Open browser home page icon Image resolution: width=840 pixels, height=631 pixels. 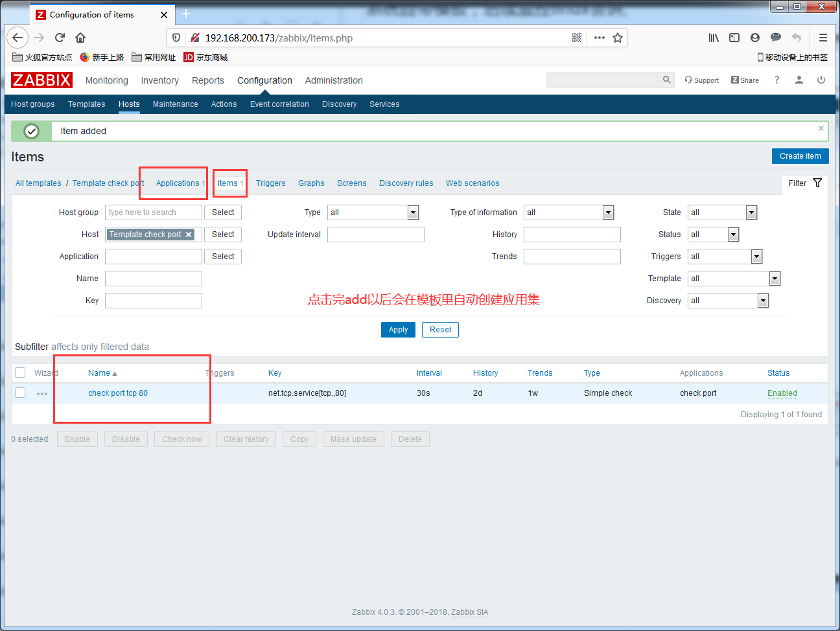(80, 38)
